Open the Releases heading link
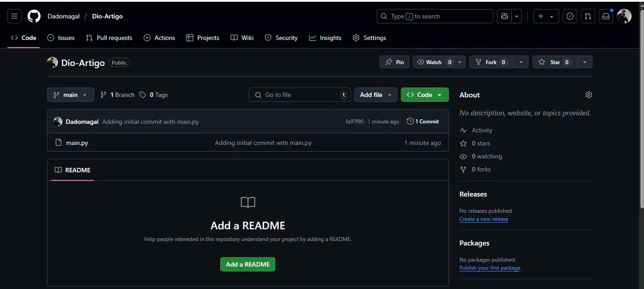 point(473,194)
